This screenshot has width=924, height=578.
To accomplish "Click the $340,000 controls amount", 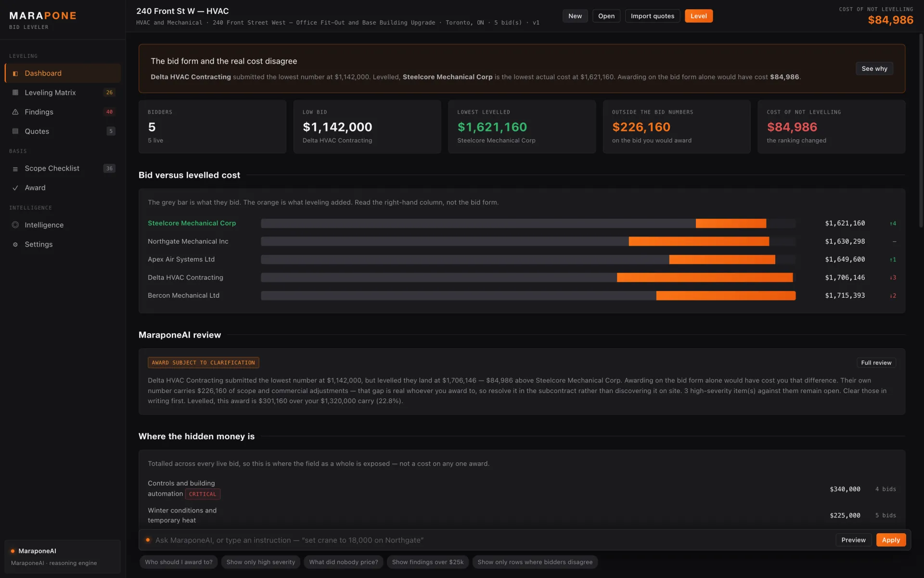I will [x=845, y=489].
